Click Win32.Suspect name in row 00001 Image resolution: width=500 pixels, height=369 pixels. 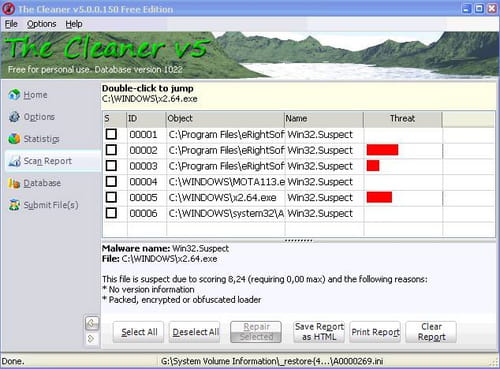pos(320,134)
